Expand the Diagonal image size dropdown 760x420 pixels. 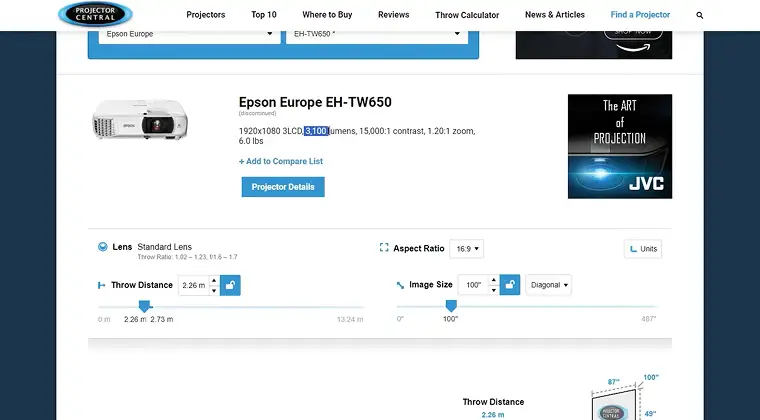coord(549,285)
